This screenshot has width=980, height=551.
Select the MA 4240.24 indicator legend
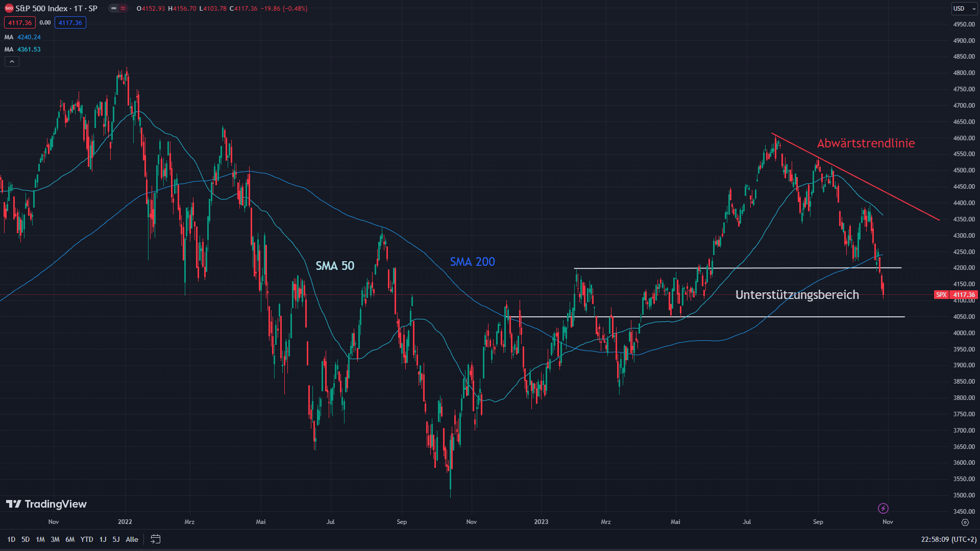coord(22,37)
